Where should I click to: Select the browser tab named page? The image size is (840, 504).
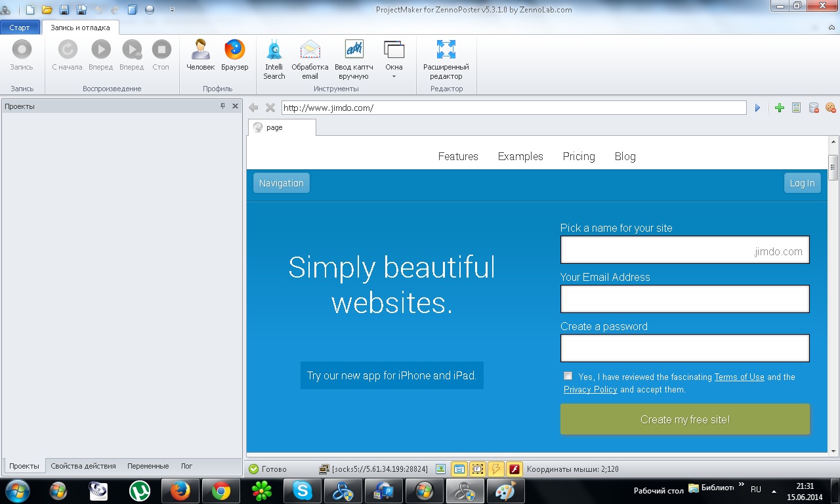click(282, 127)
